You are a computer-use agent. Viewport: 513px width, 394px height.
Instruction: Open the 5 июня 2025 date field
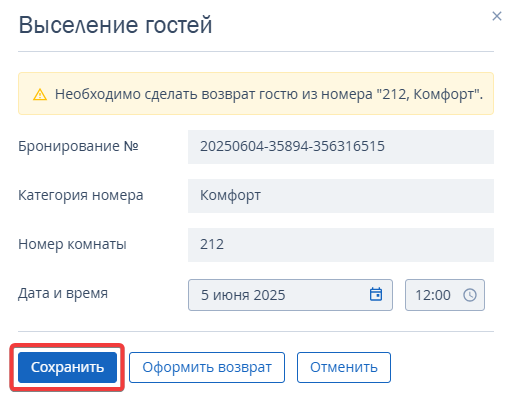pos(290,295)
